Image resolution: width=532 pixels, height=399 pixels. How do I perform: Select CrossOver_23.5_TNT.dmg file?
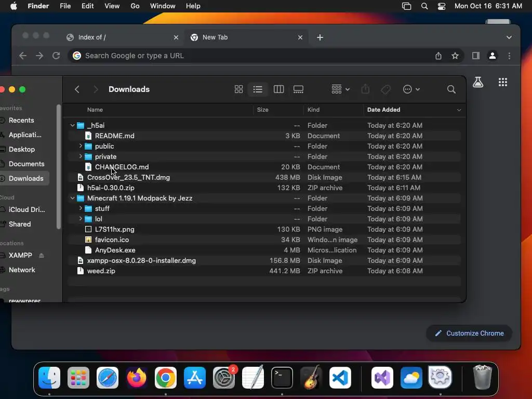click(x=264, y=178)
